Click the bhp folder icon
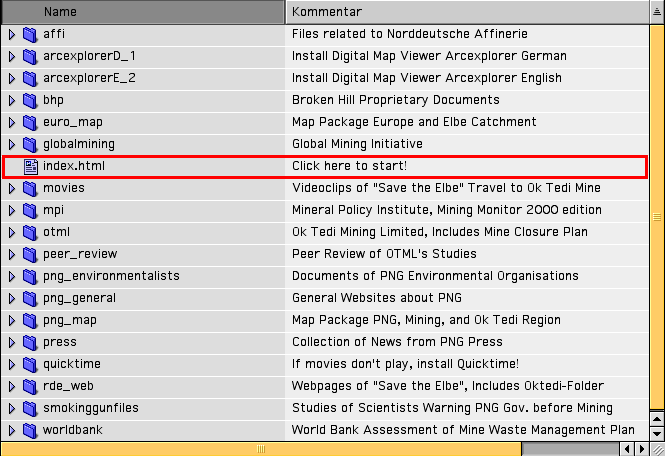Viewport: 665px width, 456px height. (x=30, y=101)
